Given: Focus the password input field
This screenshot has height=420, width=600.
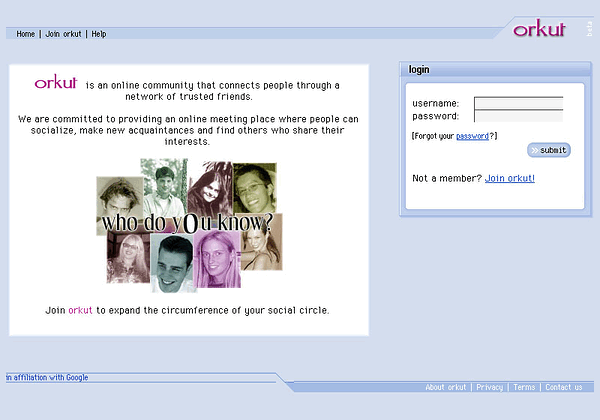Looking at the screenshot, I should click(x=518, y=116).
